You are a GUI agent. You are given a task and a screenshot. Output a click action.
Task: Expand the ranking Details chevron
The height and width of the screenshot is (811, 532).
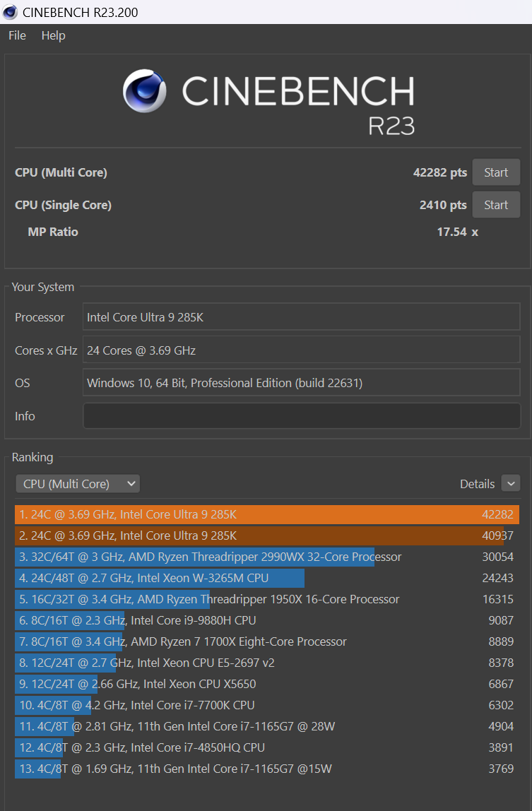point(510,484)
